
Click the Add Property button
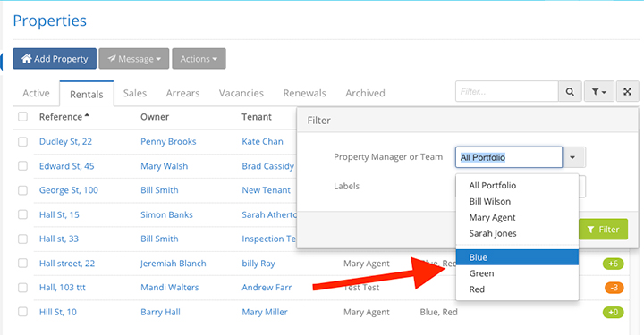[55, 59]
